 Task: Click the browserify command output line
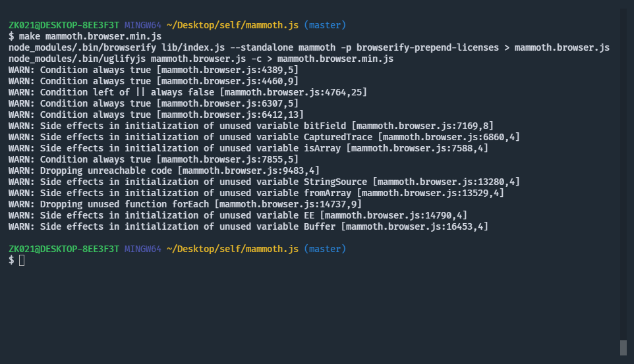(x=309, y=47)
